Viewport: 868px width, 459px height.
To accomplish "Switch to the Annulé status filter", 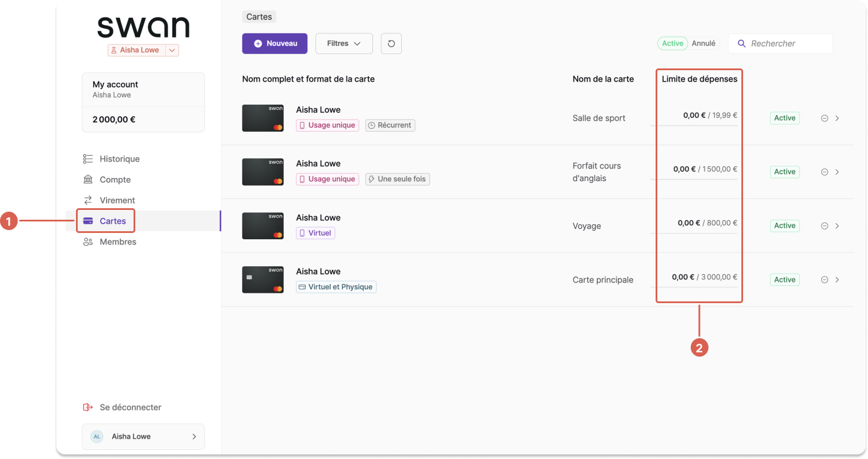I will (703, 43).
